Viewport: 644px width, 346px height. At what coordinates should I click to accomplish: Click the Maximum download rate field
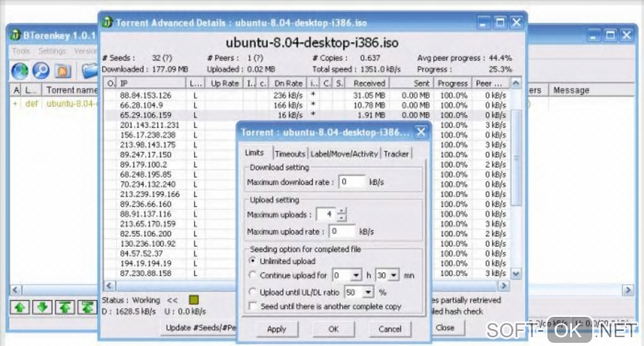(x=352, y=182)
